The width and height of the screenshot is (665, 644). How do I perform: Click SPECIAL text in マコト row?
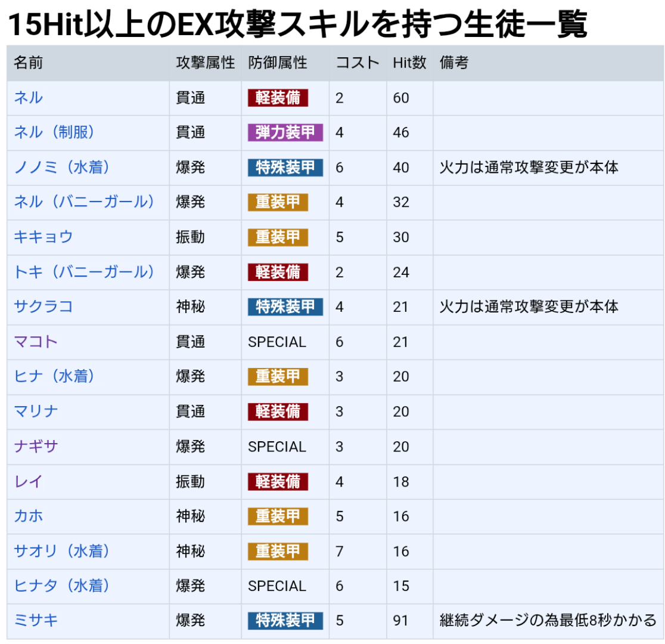277,342
